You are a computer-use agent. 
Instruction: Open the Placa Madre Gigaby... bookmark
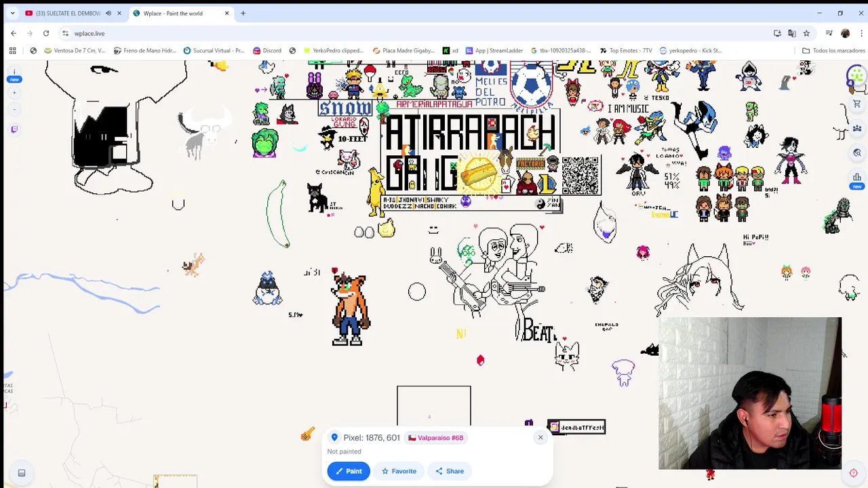403,50
